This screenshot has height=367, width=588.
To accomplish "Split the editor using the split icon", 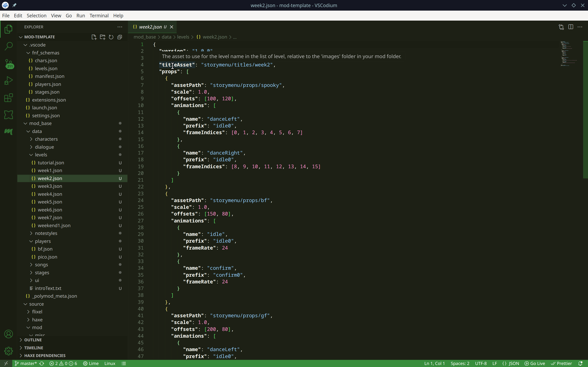I will pos(570,27).
